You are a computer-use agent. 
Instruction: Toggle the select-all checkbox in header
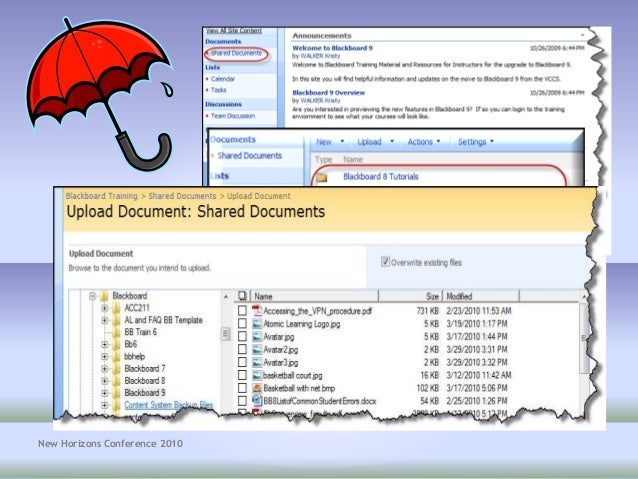(242, 295)
